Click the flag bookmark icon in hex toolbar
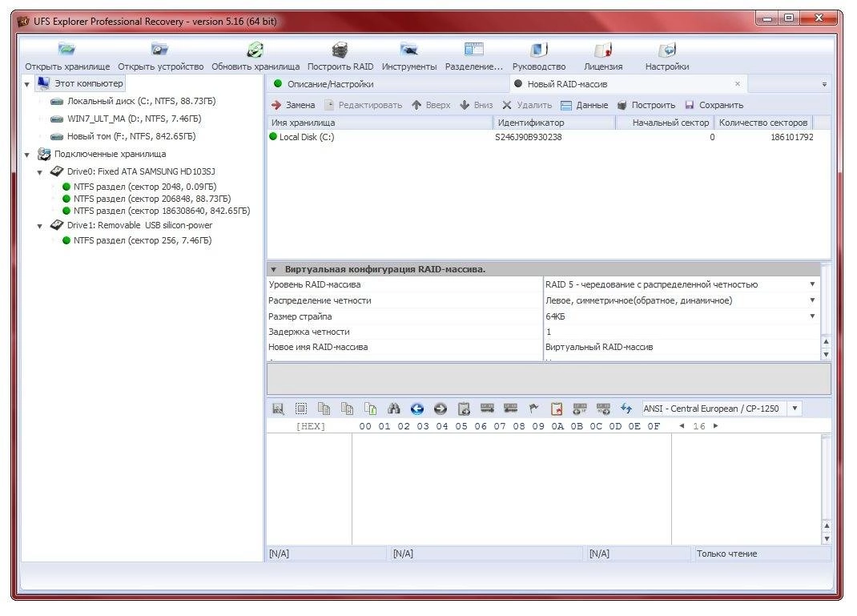Screen dimensions: 857x616 point(533,409)
